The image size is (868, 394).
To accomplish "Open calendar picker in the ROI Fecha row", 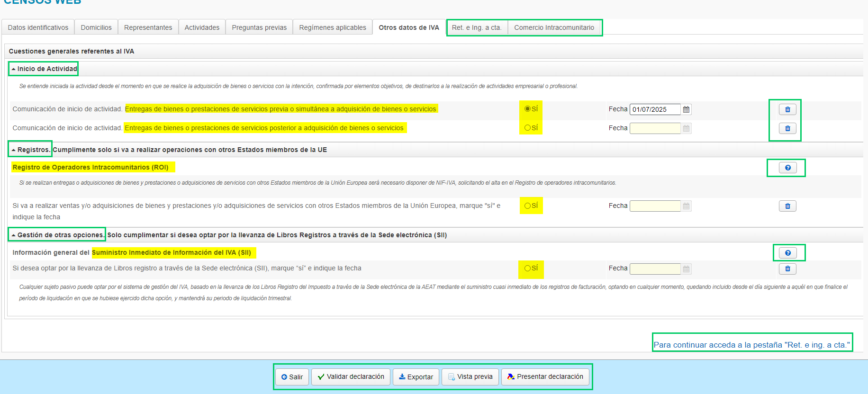I will [686, 206].
